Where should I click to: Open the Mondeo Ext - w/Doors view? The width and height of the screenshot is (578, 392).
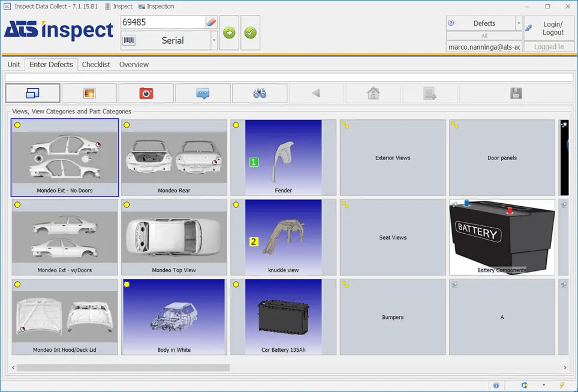pyautogui.click(x=65, y=237)
